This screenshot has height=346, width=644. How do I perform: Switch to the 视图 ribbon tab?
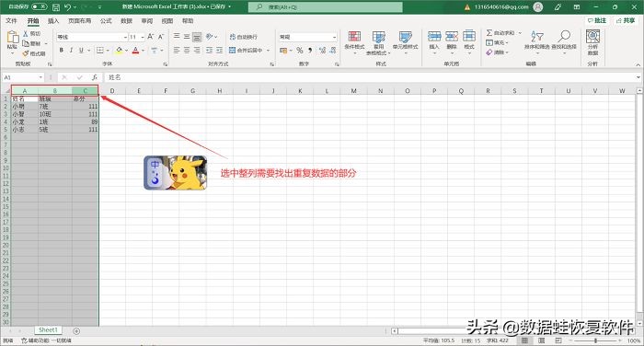(167, 20)
